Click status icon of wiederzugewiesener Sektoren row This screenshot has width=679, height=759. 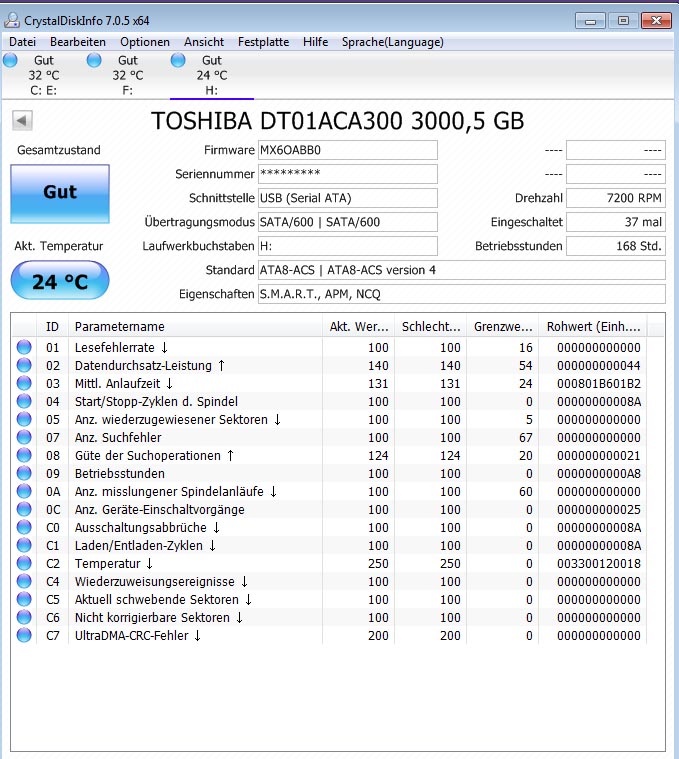[24, 419]
